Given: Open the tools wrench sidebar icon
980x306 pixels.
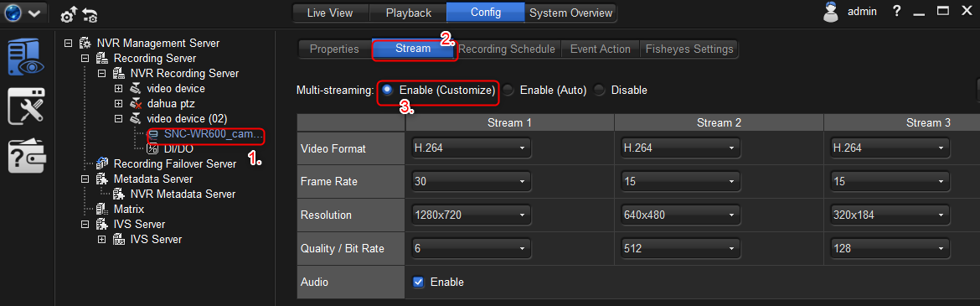Looking at the screenshot, I should click(x=26, y=106).
